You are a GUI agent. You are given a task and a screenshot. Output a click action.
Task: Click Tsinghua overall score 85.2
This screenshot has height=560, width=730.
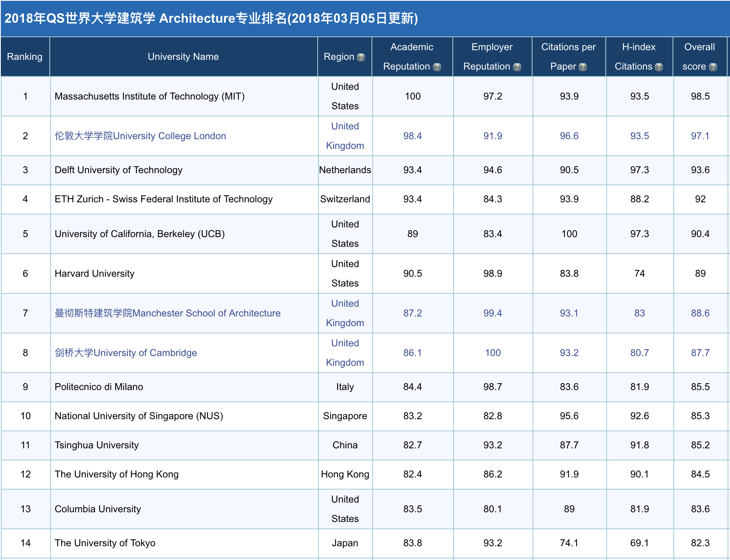700,445
